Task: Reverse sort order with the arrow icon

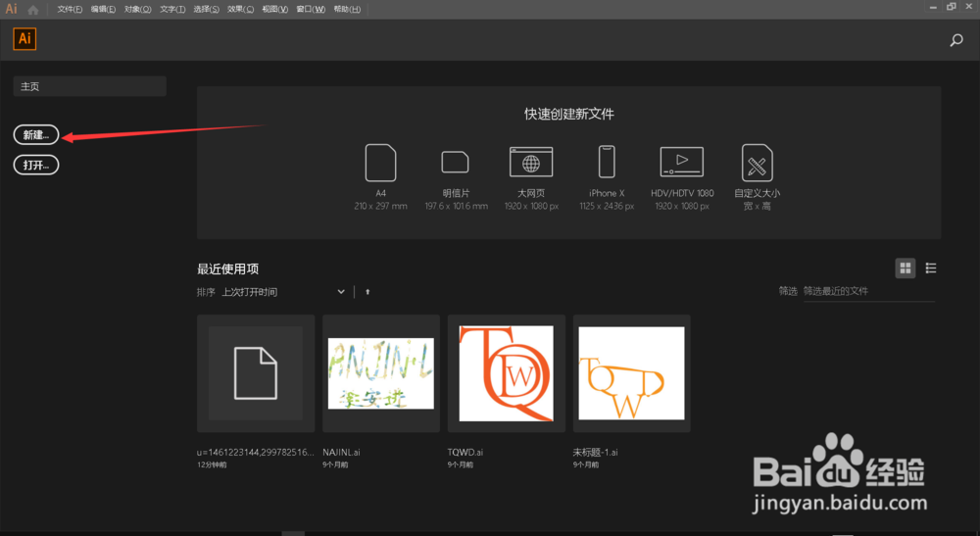Action: (367, 292)
